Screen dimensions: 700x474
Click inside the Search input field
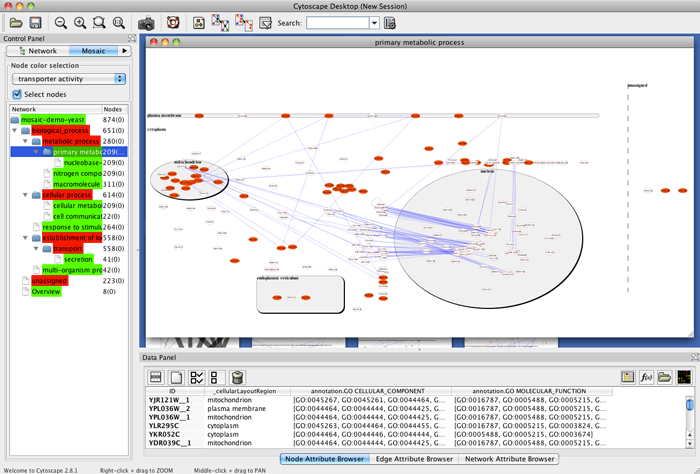pyautogui.click(x=336, y=22)
